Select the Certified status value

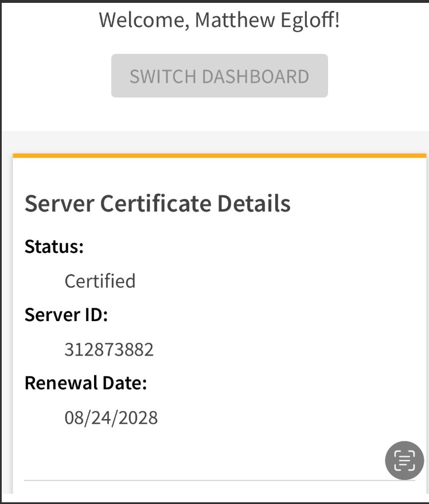(x=100, y=281)
